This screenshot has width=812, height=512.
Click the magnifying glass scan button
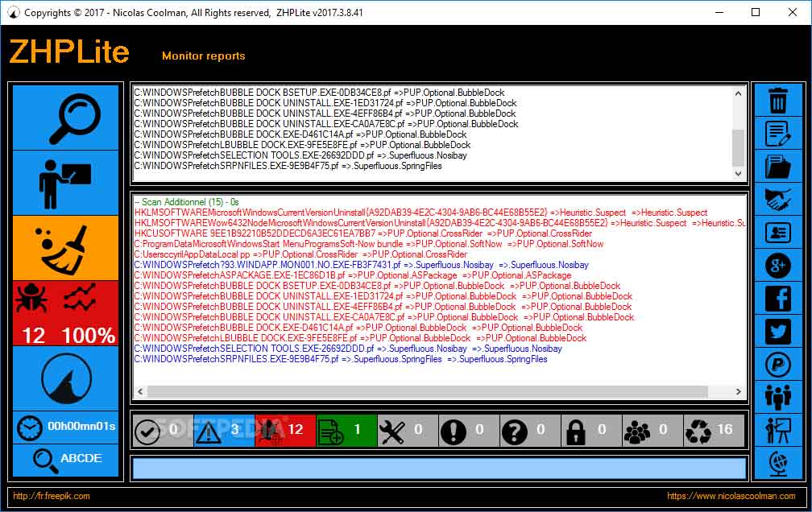pyautogui.click(x=66, y=117)
